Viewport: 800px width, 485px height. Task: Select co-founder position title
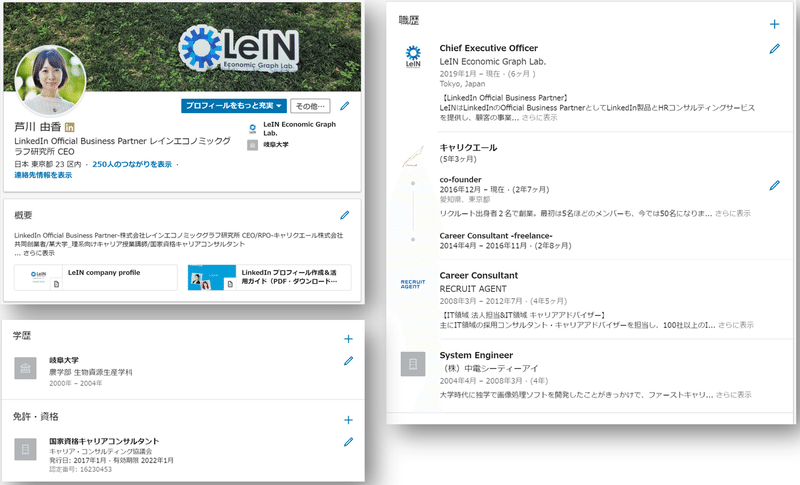(x=461, y=180)
